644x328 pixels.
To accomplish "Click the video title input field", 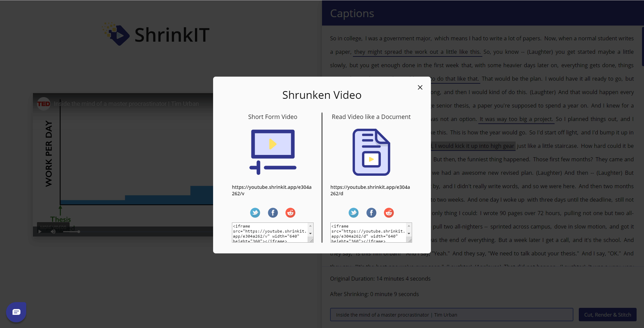I will pos(451,315).
